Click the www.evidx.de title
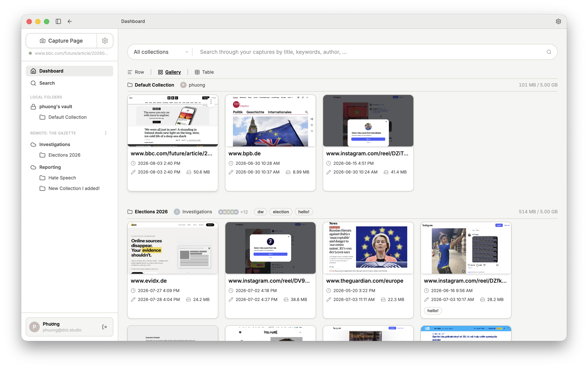Viewport: 588px width, 369px height. pyautogui.click(x=149, y=281)
